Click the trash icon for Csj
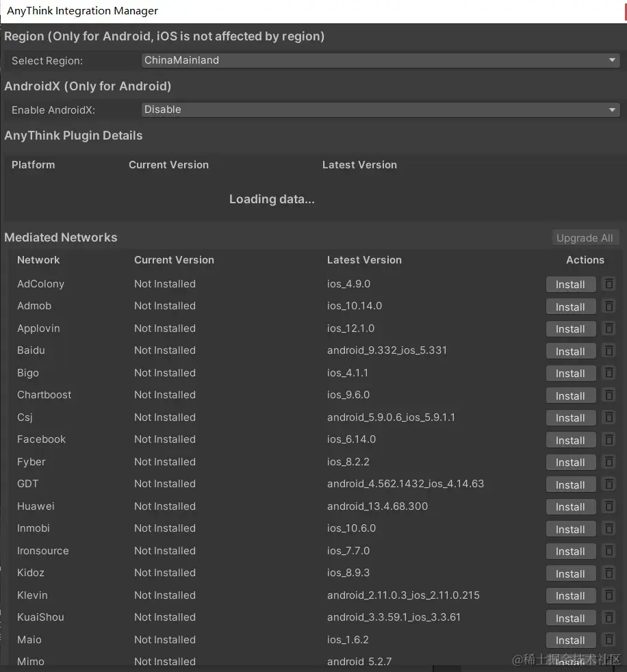The image size is (627, 672). pyautogui.click(x=609, y=417)
